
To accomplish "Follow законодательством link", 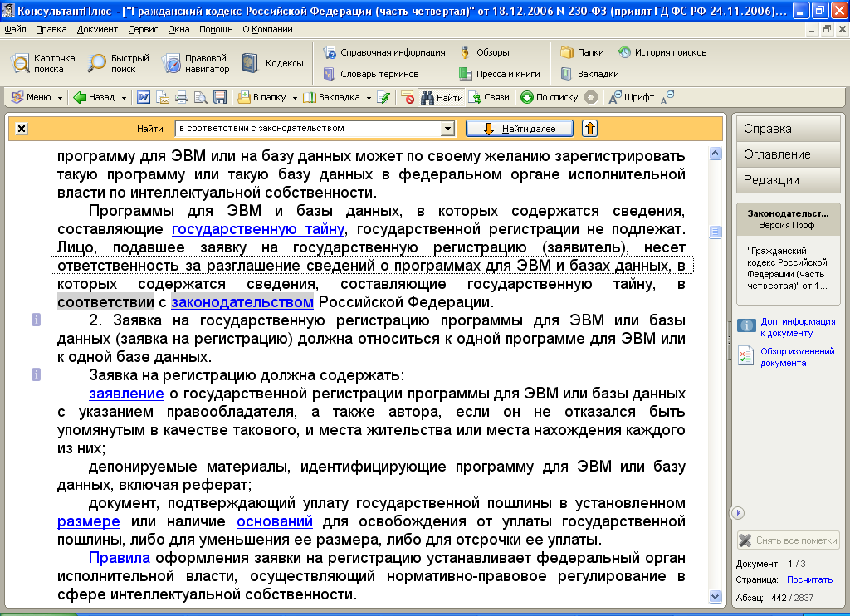I will coord(242,302).
